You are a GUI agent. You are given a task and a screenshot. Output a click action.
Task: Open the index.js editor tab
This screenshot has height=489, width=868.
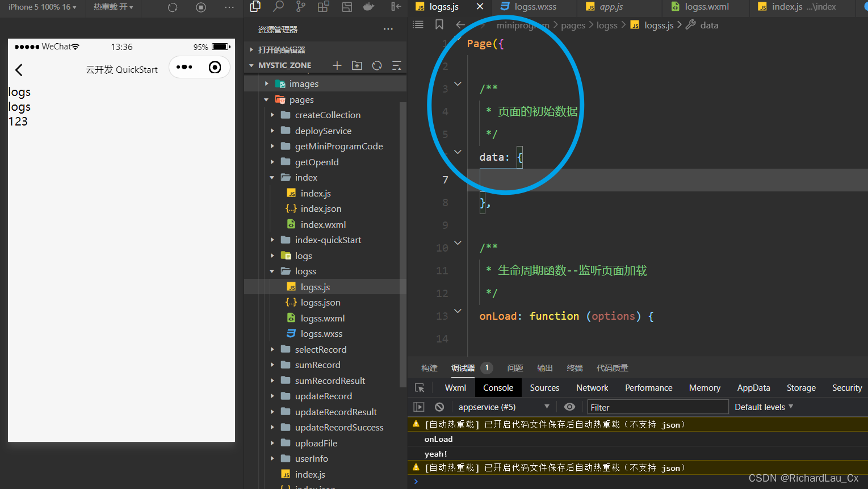coord(803,7)
